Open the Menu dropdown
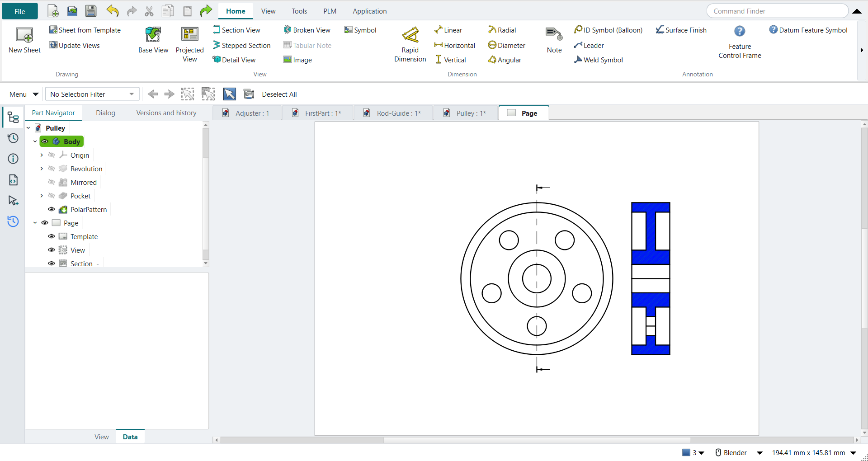The image size is (868, 461). pos(24,94)
